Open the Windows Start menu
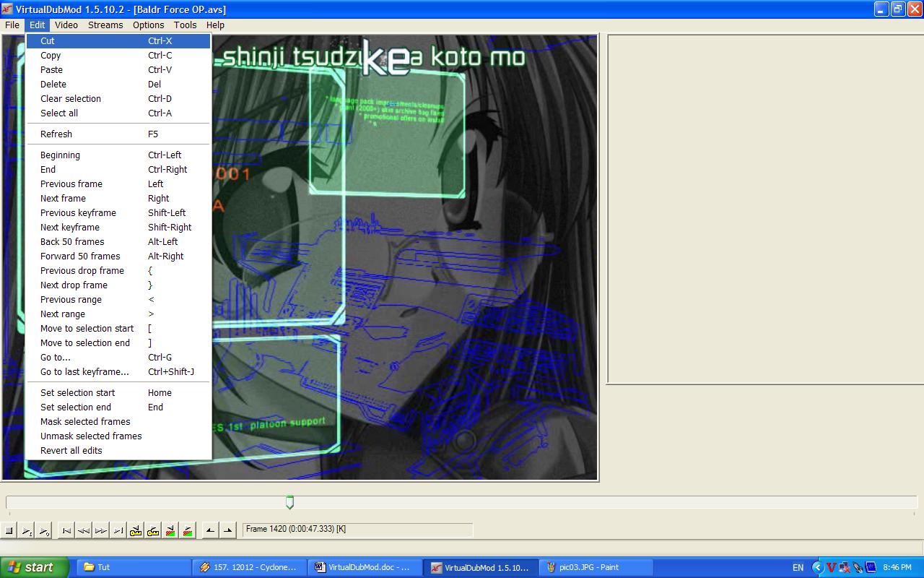Image resolution: width=924 pixels, height=578 pixels. [35, 567]
